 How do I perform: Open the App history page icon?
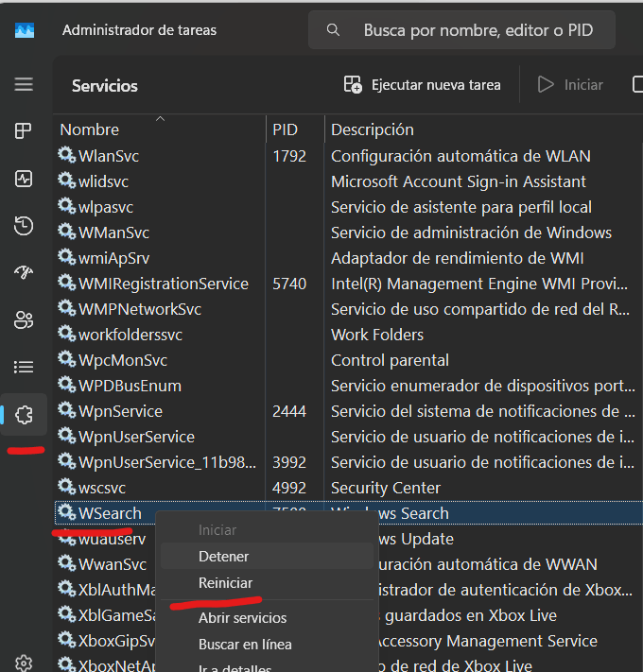click(x=23, y=226)
